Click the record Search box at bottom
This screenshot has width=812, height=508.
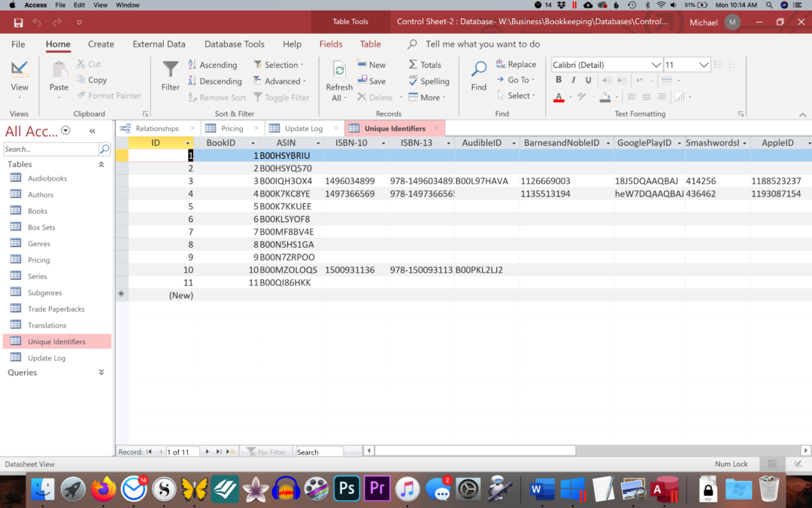coord(319,452)
